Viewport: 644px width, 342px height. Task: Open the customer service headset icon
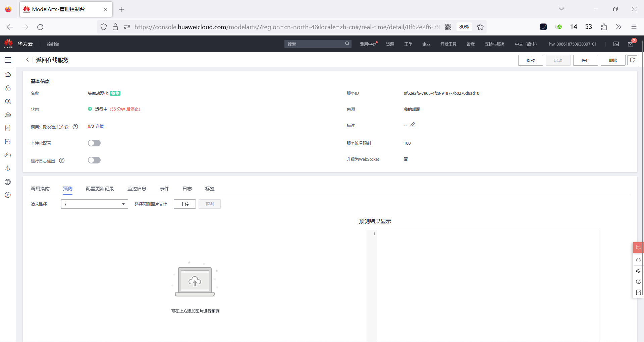(639, 271)
